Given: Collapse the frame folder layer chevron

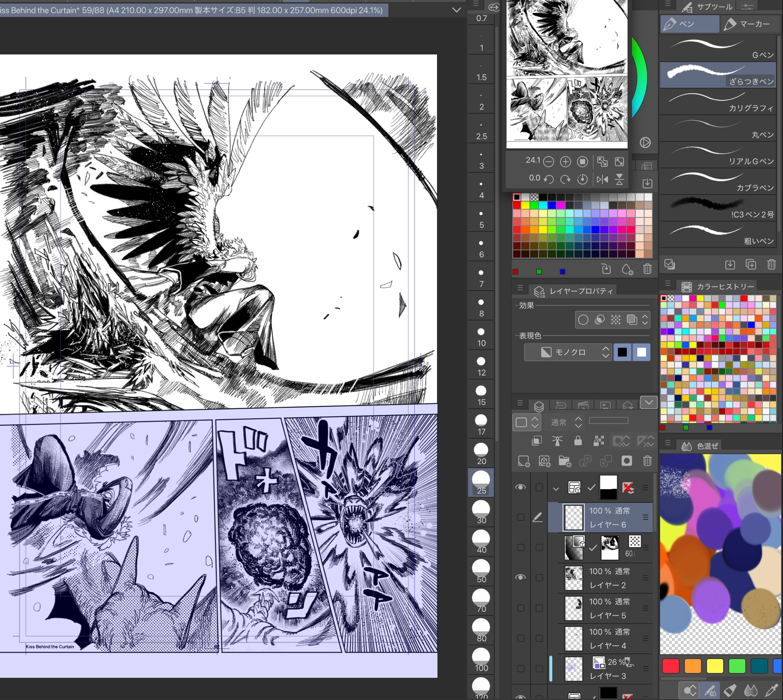Looking at the screenshot, I should 556,488.
